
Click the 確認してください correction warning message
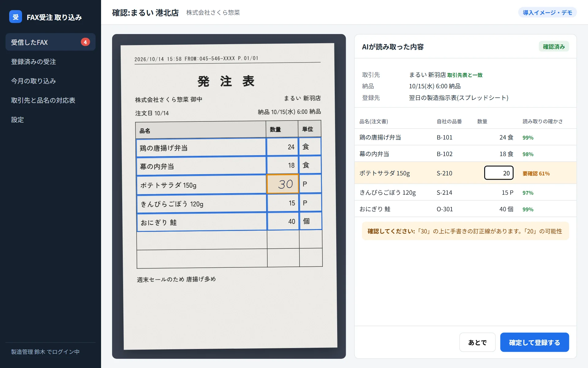tap(465, 231)
